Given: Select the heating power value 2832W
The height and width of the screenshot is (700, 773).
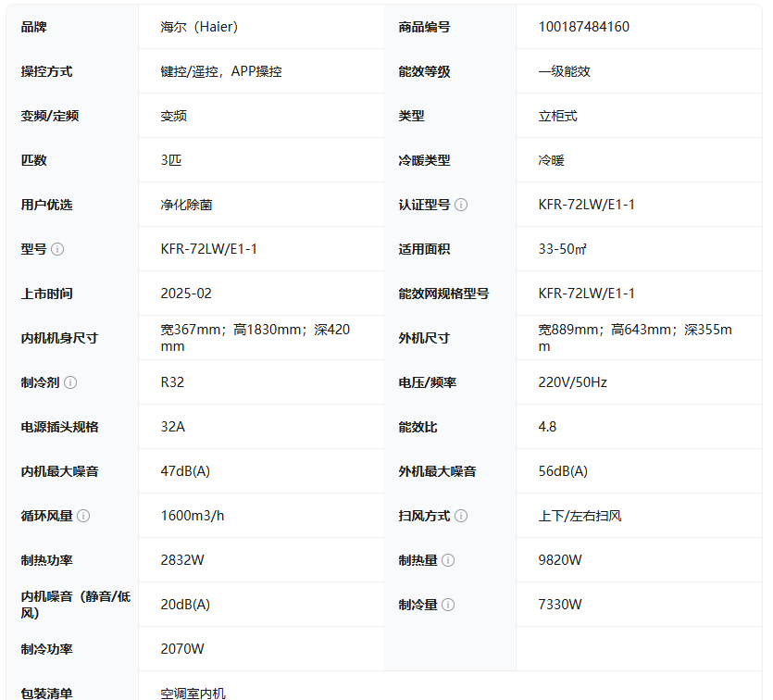Looking at the screenshot, I should pyautogui.click(x=182, y=560).
